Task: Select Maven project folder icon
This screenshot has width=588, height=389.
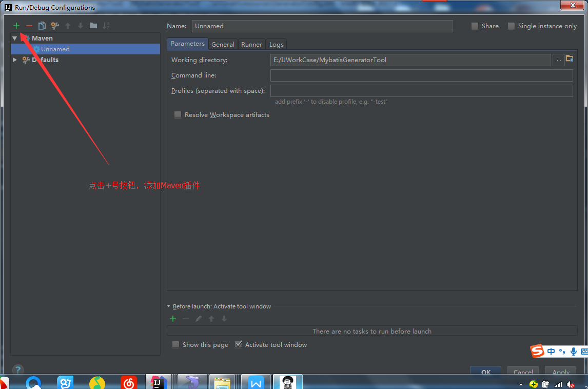Action: 570,59
